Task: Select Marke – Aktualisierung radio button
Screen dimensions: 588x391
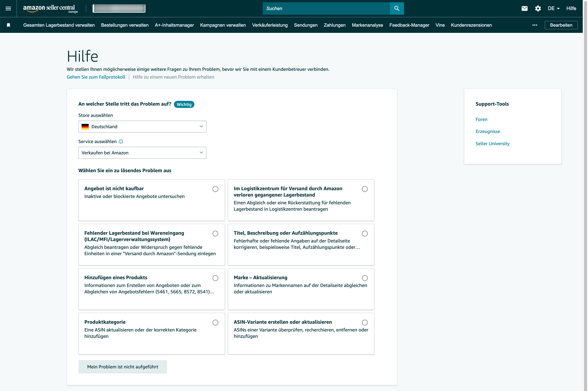Action: coord(365,278)
